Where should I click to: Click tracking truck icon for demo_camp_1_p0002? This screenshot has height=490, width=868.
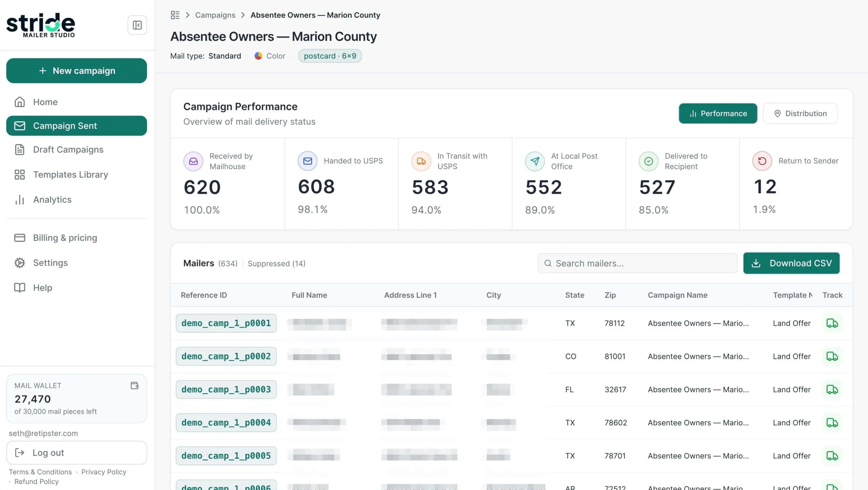(x=832, y=356)
